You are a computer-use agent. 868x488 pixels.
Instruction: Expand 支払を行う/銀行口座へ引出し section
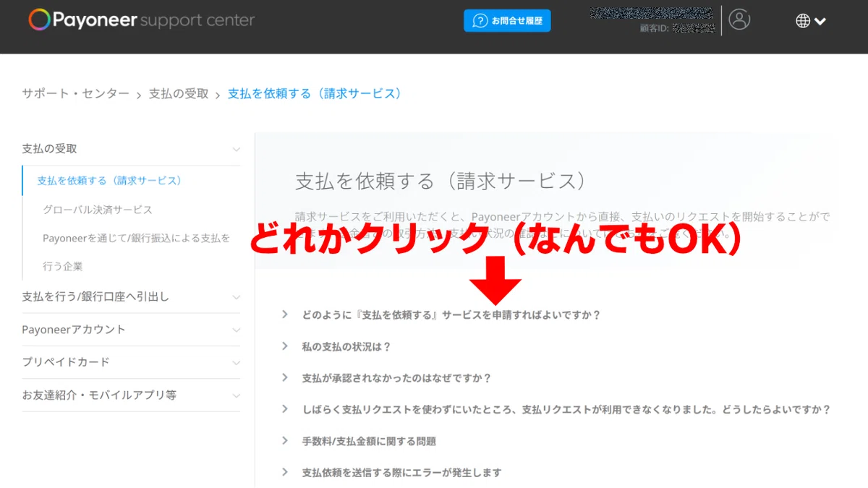click(x=131, y=297)
